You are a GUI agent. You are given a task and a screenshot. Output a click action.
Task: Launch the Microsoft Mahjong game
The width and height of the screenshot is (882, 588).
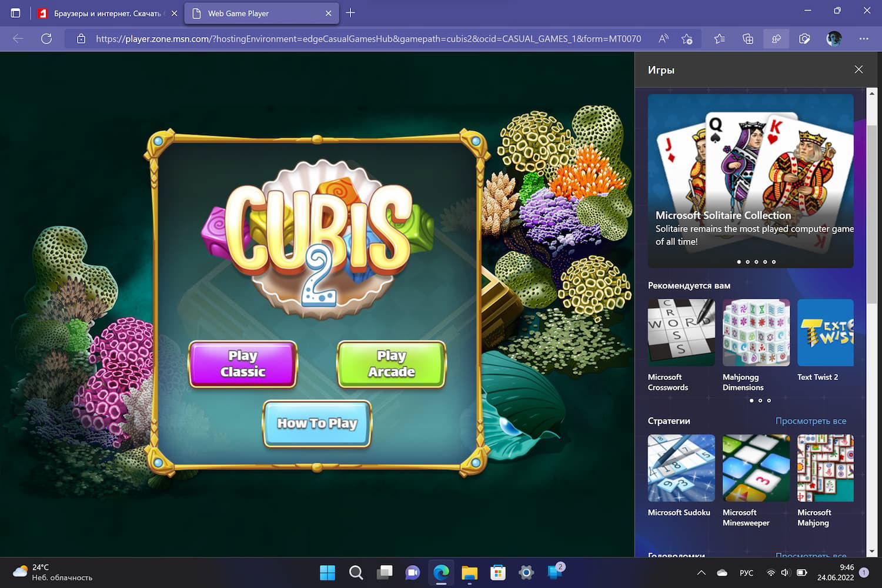click(826, 481)
